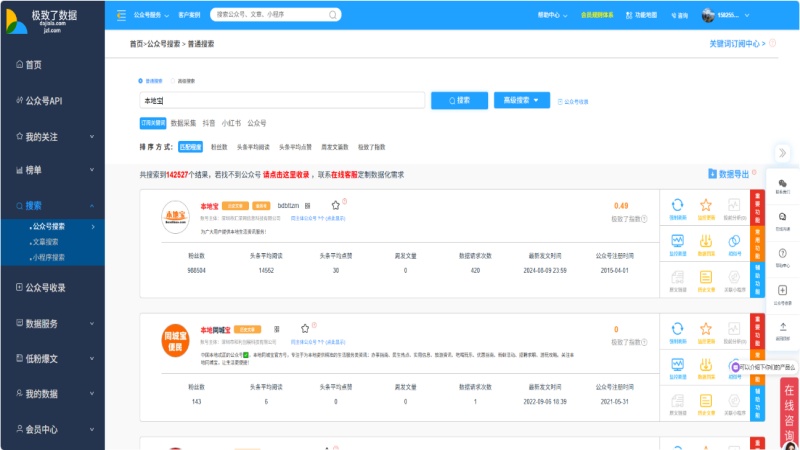Open 关键词订阅中心 link
This screenshot has height=450, width=800.
point(737,44)
